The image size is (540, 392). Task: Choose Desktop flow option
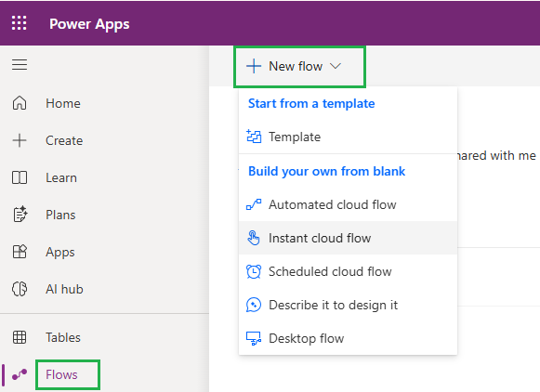348,338
